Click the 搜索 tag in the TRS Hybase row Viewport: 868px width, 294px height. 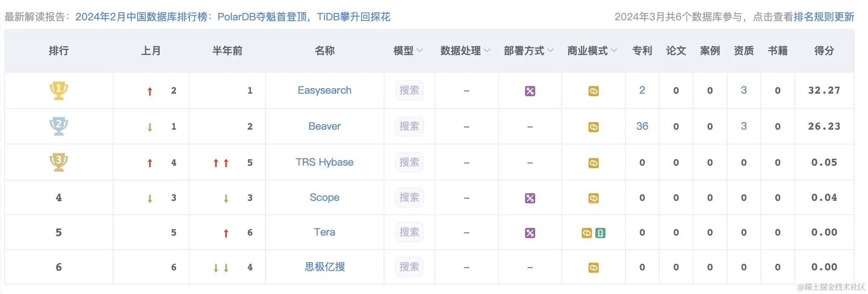[409, 162]
